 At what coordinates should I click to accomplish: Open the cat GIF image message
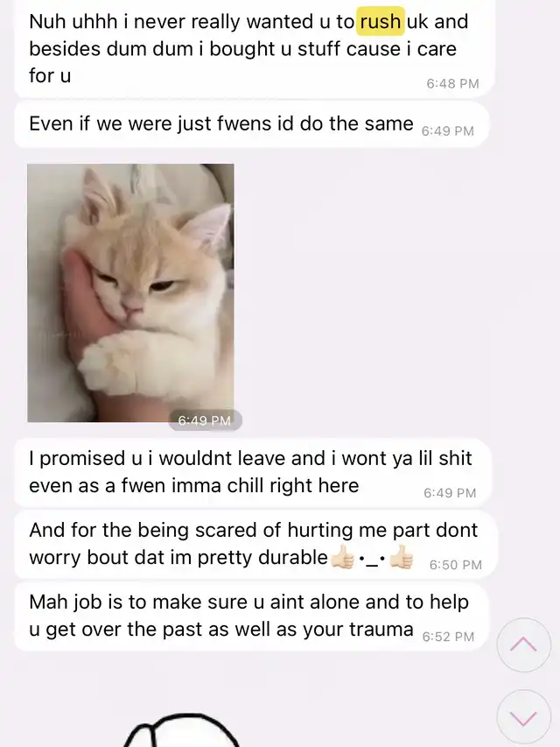(x=130, y=293)
